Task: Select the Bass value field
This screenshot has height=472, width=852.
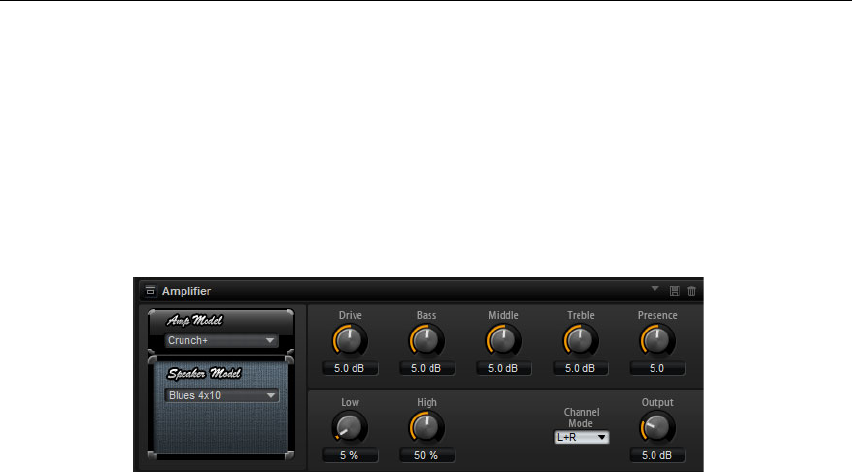Action: click(x=427, y=368)
